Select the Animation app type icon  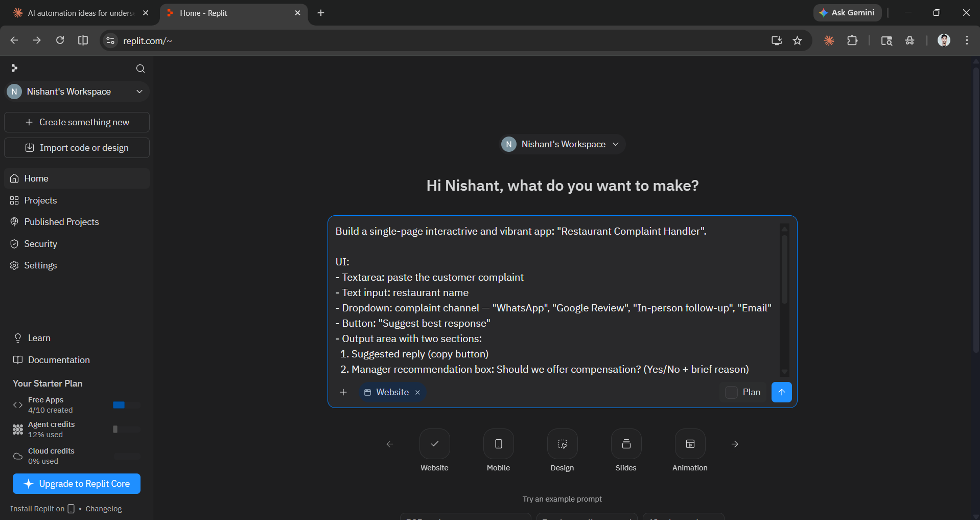690,444
